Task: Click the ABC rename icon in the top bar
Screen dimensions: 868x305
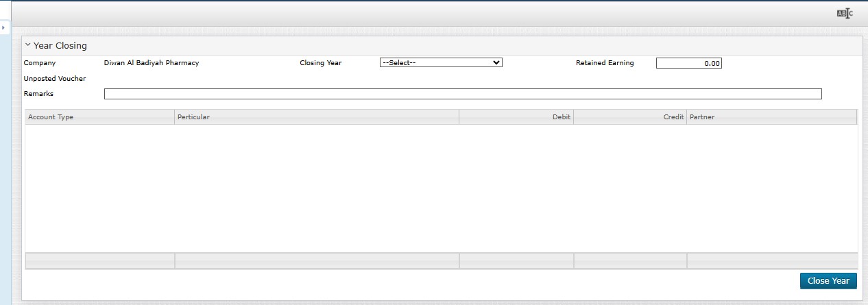Action: click(845, 13)
